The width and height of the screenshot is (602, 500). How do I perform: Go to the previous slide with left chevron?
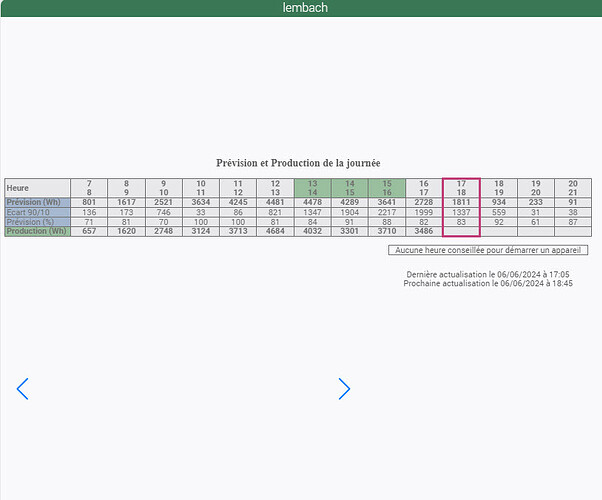[22, 389]
